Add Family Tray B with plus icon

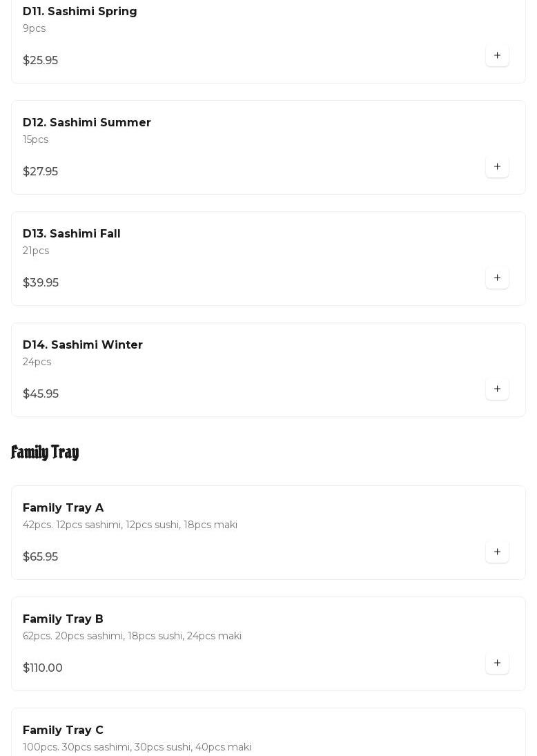click(497, 663)
